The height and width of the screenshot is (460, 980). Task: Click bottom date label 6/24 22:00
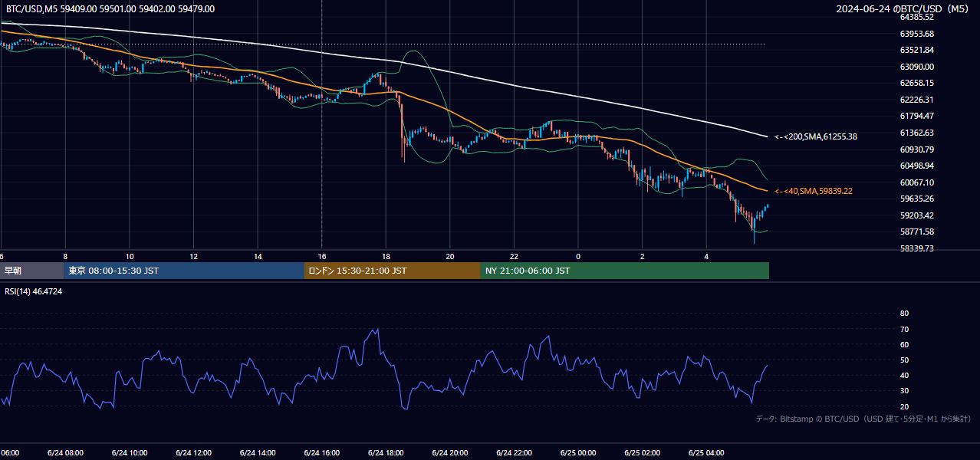(514, 452)
